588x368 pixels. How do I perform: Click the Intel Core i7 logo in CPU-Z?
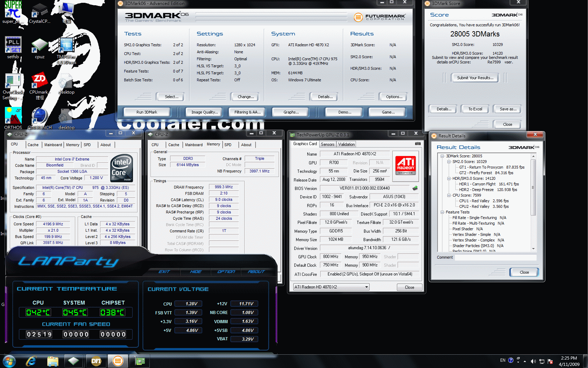(x=121, y=168)
